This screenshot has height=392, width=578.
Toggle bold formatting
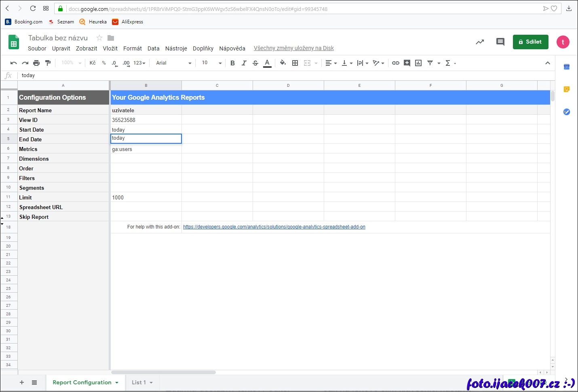point(232,63)
